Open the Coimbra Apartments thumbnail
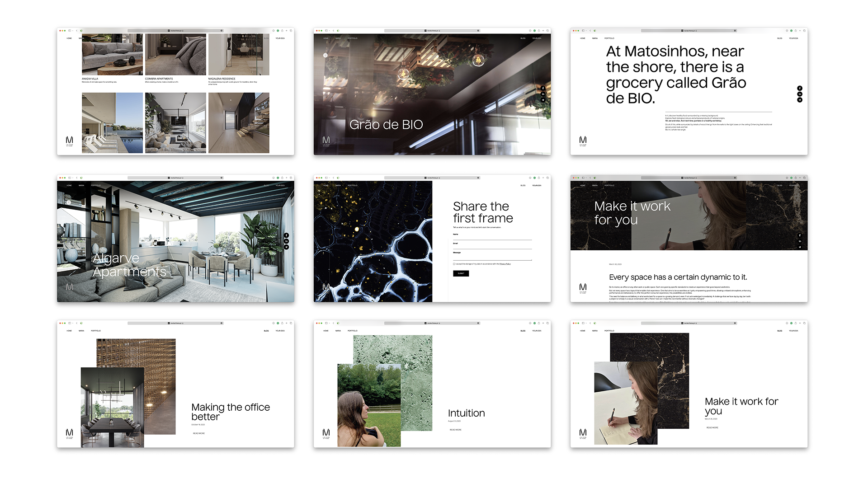Viewport: 868px width, 488px height. (175, 54)
